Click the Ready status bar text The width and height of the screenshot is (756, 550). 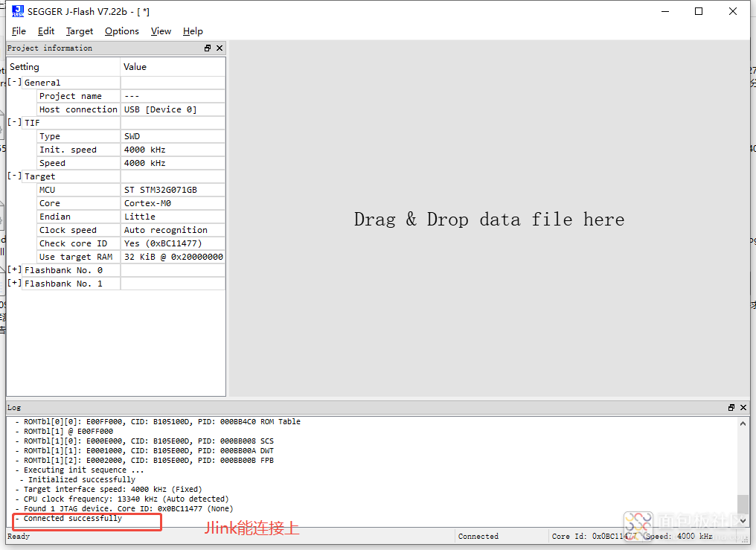(19, 536)
